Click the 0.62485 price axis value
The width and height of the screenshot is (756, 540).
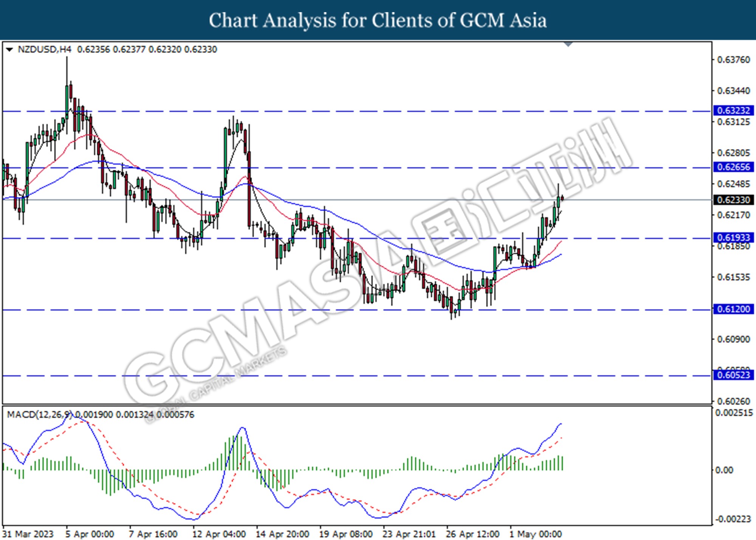click(733, 184)
